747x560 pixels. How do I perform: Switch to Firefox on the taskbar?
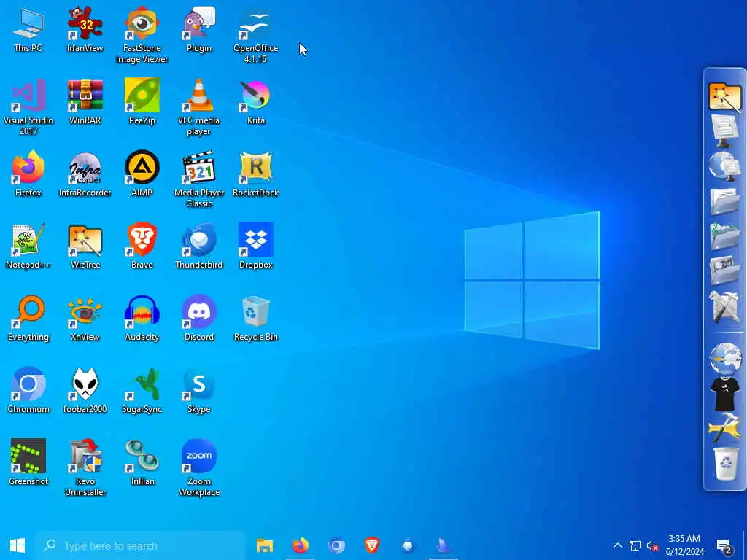tap(300, 545)
